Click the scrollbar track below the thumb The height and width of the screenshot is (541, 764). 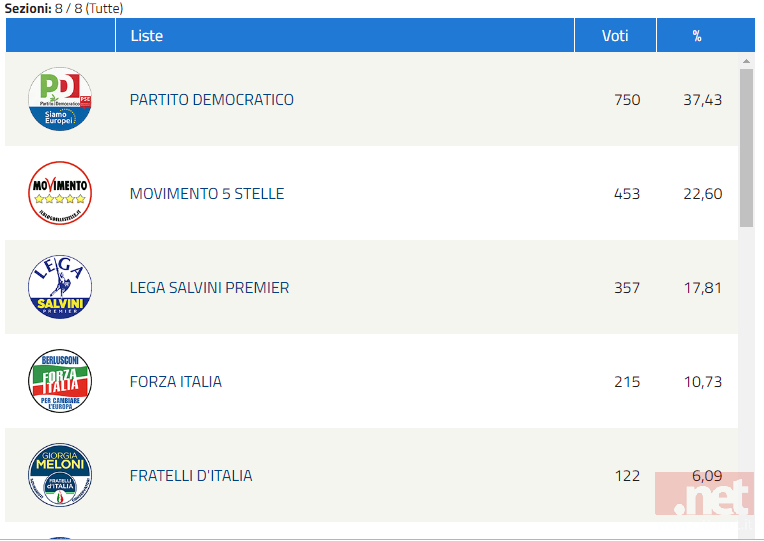[x=746, y=380]
